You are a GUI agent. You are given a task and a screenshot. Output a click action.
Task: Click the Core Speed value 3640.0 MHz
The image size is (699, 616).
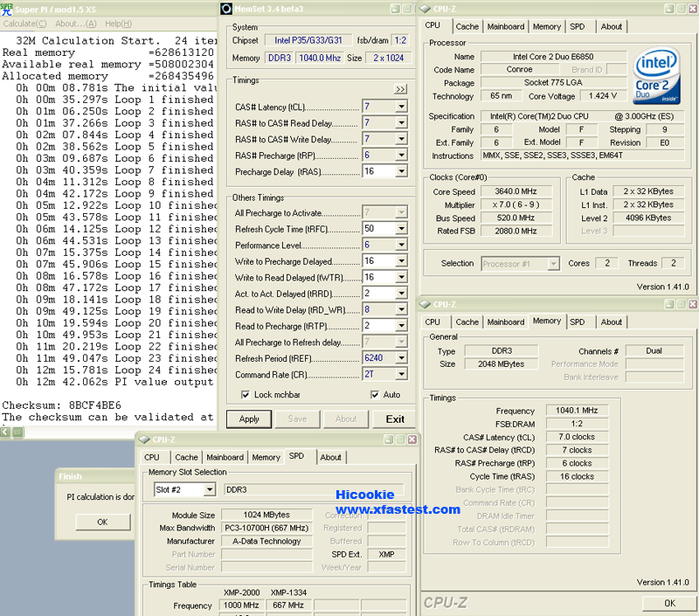[516, 191]
